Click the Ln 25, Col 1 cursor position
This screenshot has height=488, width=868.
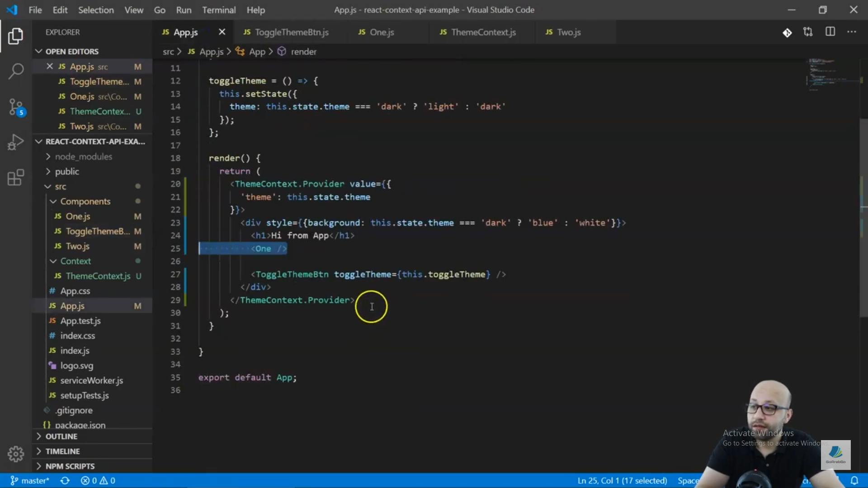pos(622,480)
